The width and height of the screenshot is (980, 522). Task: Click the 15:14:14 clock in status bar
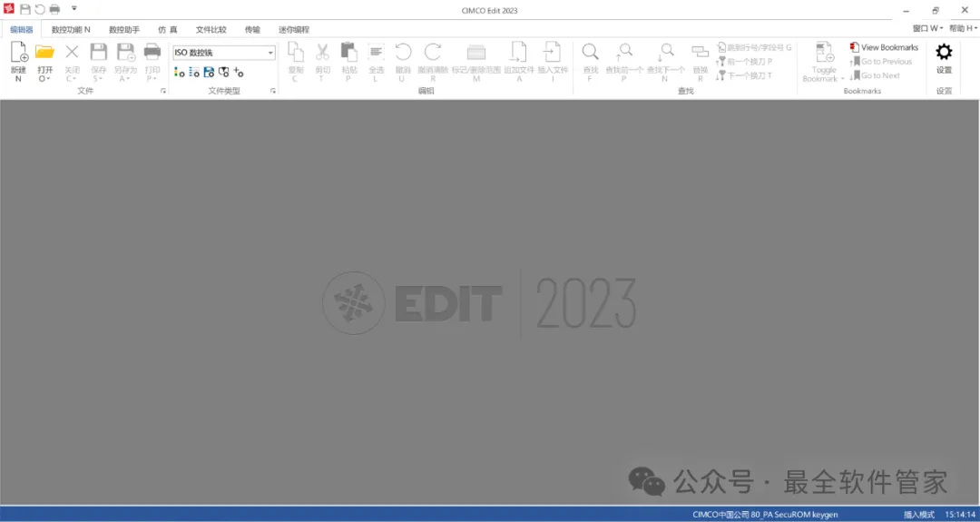[960, 515]
